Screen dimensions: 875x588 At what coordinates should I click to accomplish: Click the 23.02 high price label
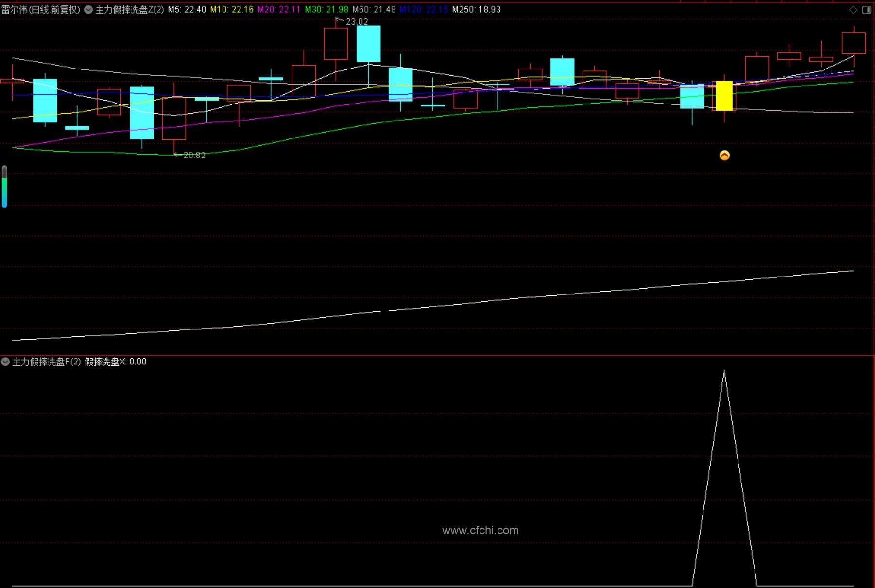357,22
